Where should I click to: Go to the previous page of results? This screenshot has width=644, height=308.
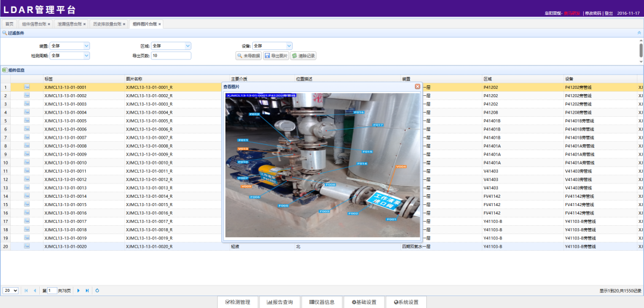tap(35, 290)
